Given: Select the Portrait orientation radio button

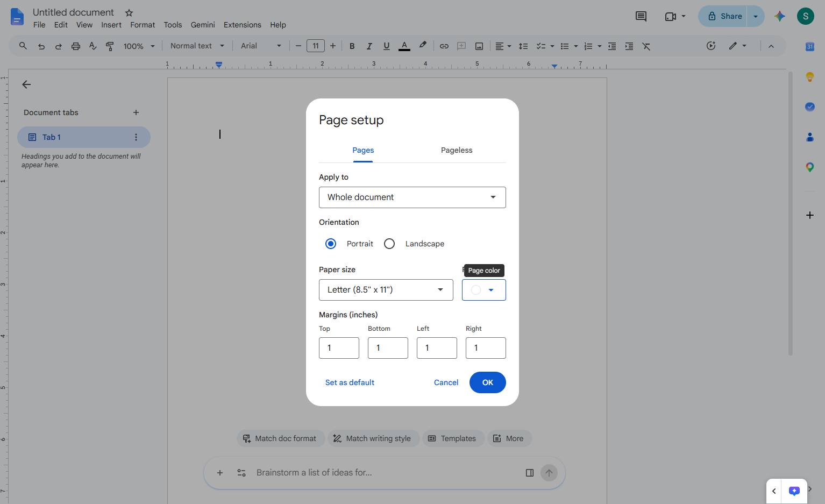Looking at the screenshot, I should coord(331,244).
